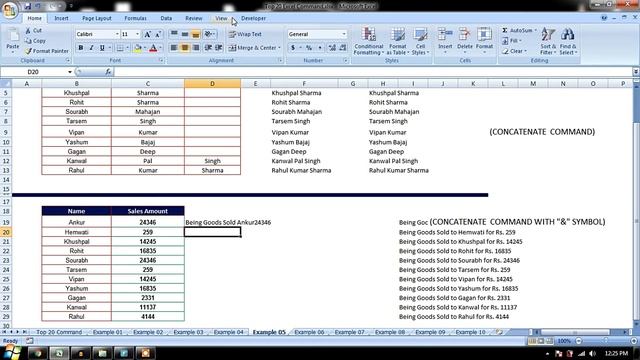Open Font Color dropdown arrow

pyautogui.click(x=160, y=48)
